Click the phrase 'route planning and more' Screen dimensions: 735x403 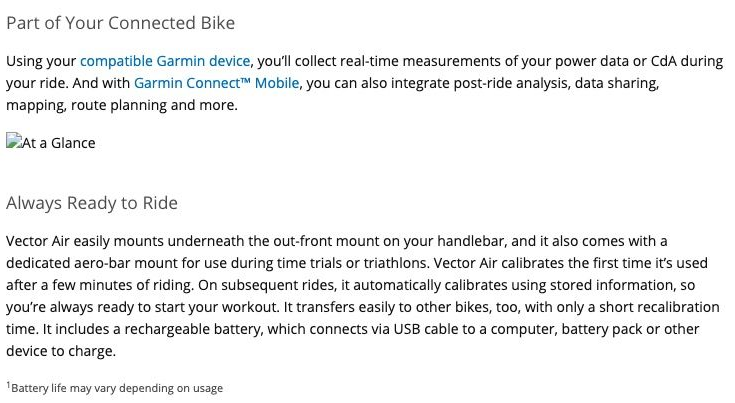(153, 105)
